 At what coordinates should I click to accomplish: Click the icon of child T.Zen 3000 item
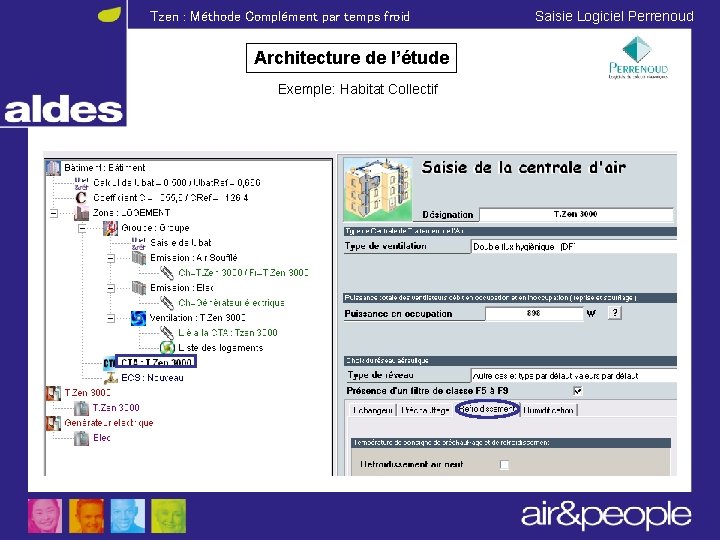(82, 408)
